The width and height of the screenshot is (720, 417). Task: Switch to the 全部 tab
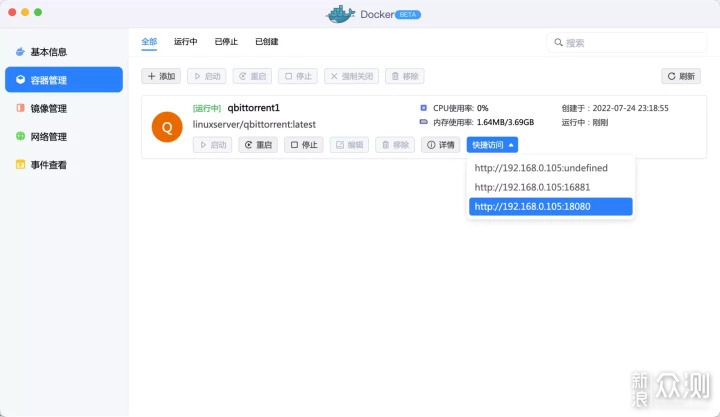pos(149,42)
